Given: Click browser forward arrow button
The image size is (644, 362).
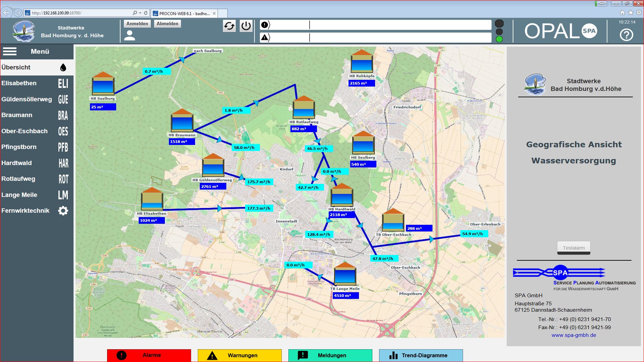Looking at the screenshot, I should (x=18, y=13).
